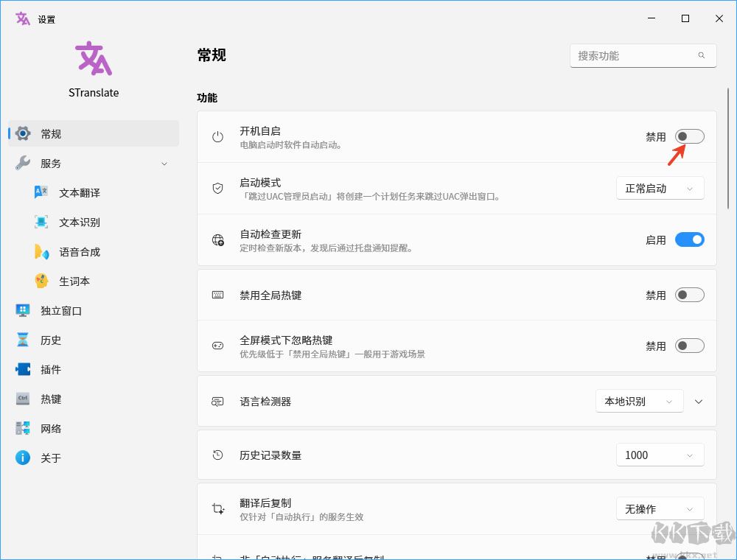This screenshot has width=737, height=560.
Task: Click the 功能 section heading
Action: click(207, 98)
